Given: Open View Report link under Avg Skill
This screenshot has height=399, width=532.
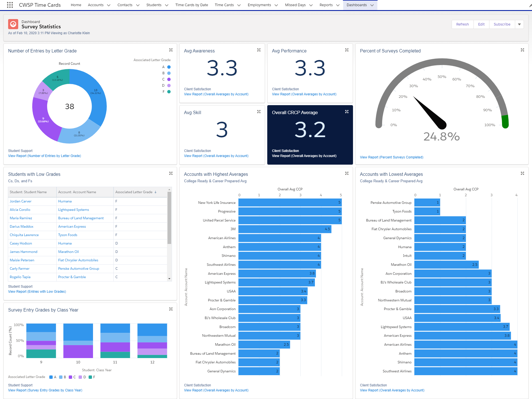Looking at the screenshot, I should pos(216,156).
